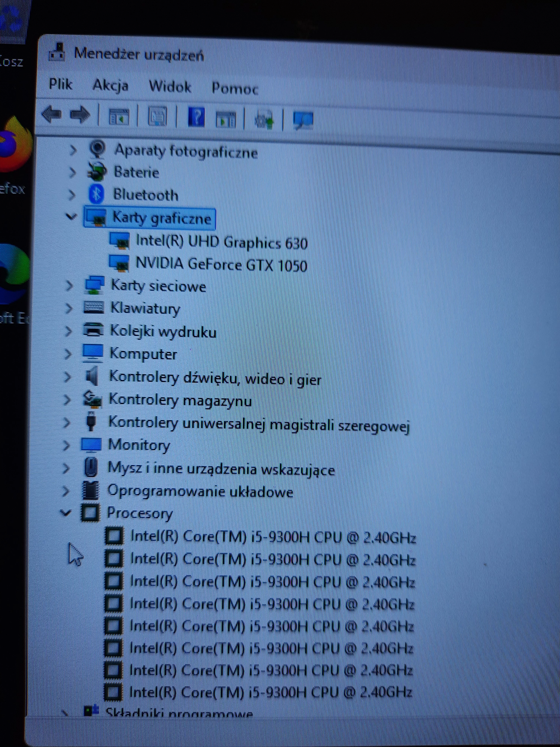The image size is (560, 747).
Task: Click the Update driver toolbar icon
Action: coord(264,120)
